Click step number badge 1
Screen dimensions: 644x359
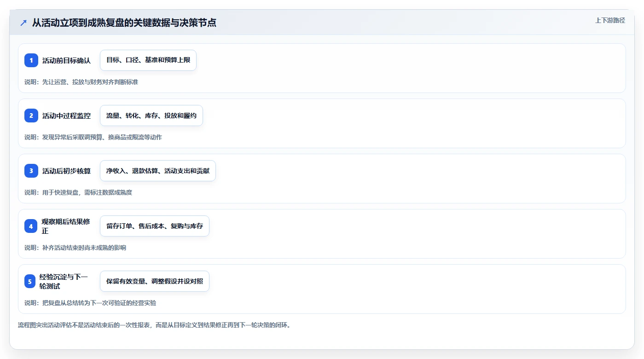(31, 60)
